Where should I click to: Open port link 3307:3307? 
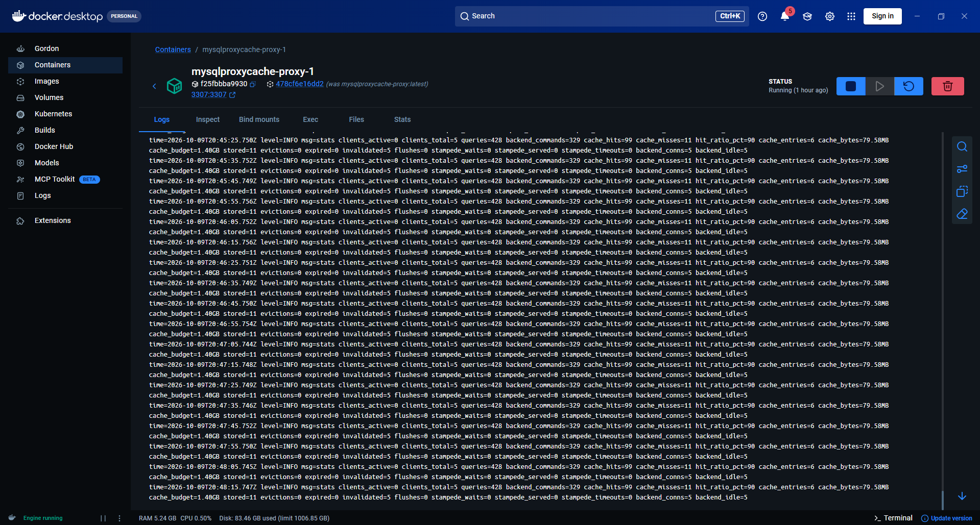(213, 95)
